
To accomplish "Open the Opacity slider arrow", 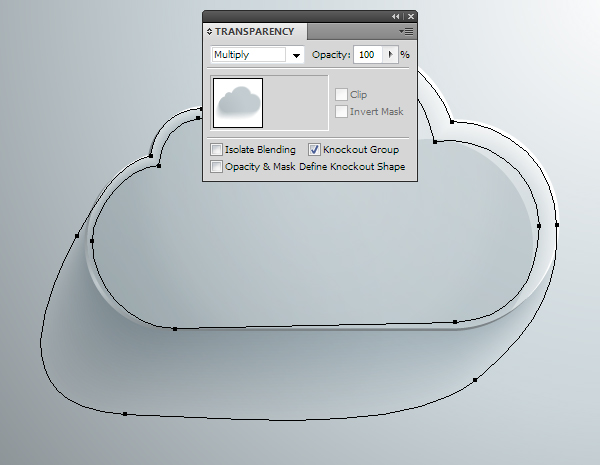I will 390,55.
